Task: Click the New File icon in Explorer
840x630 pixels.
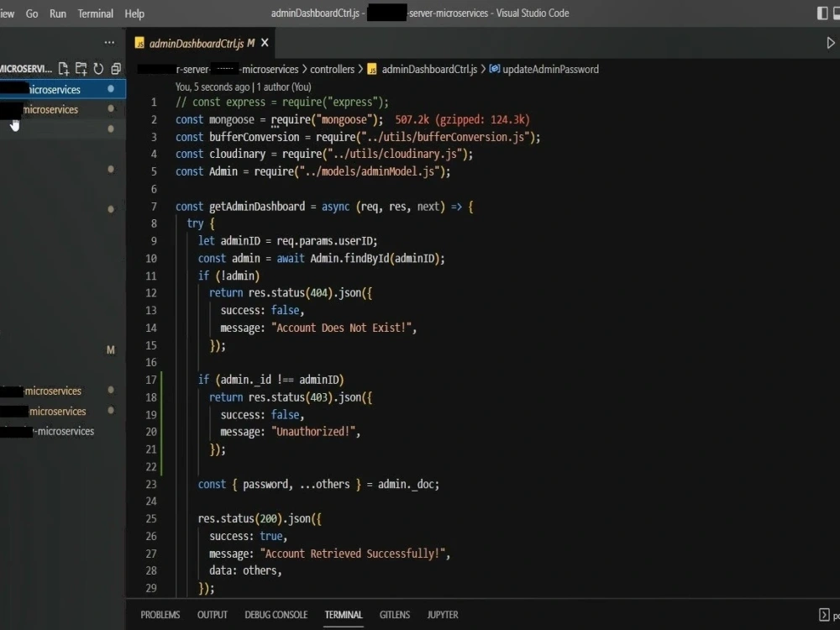Action: (64, 69)
